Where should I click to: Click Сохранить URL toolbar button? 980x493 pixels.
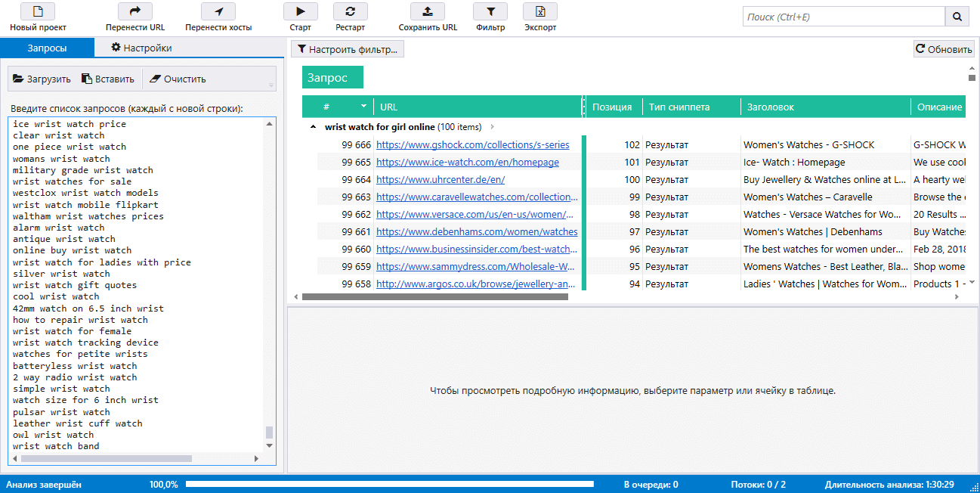[x=428, y=18]
